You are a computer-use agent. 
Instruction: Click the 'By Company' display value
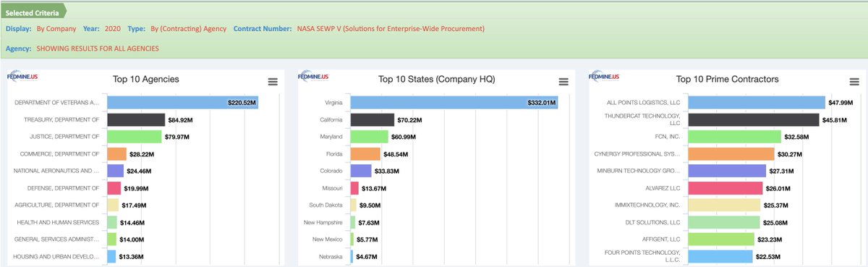point(56,29)
